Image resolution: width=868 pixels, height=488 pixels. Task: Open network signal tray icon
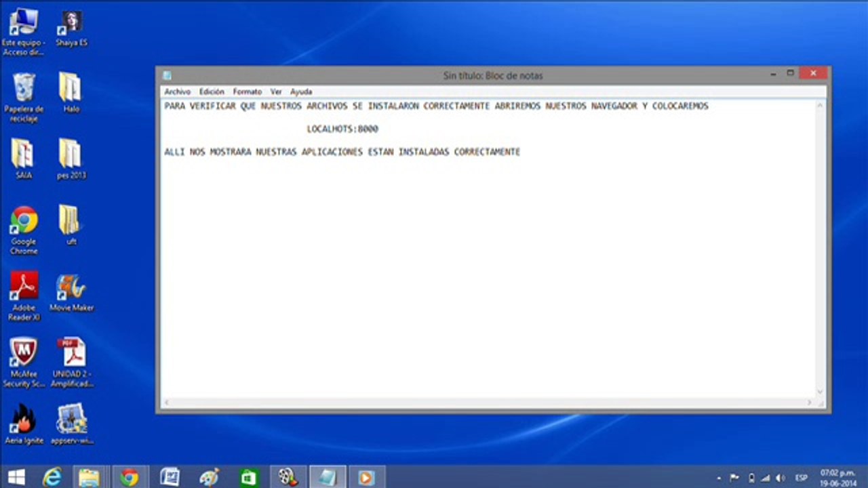[x=766, y=478]
